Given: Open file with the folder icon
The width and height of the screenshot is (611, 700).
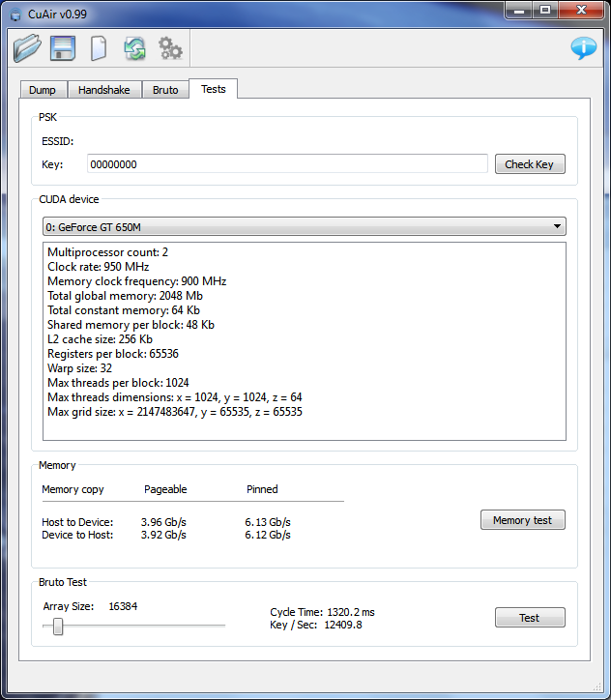Looking at the screenshot, I should (27, 47).
